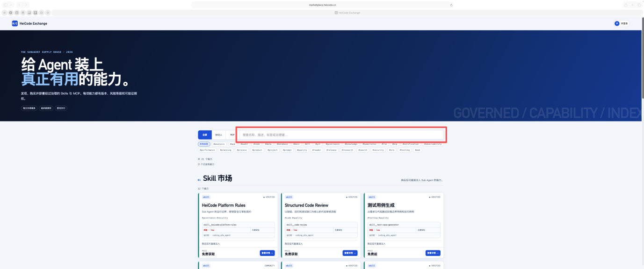Open details for 测试用例生成 skill

tap(433, 253)
